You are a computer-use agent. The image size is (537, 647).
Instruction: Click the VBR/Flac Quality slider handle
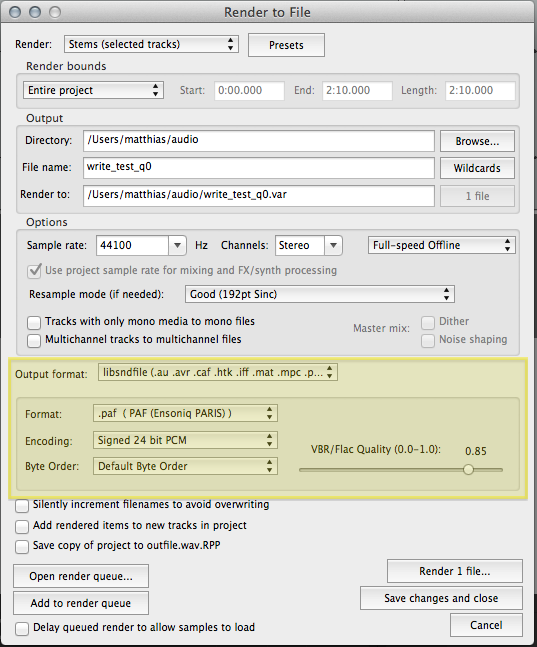468,470
